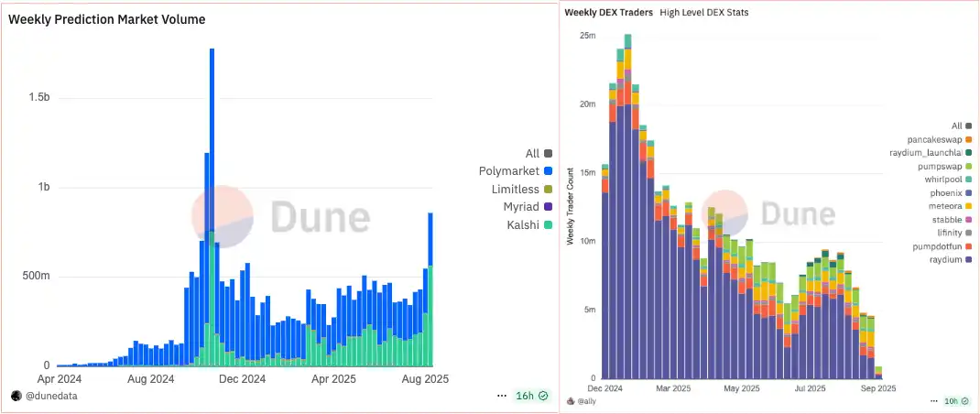Viewport: 980px width, 414px height.
Task: Toggle pumpswap series in DEX legend
Action: pos(937,167)
